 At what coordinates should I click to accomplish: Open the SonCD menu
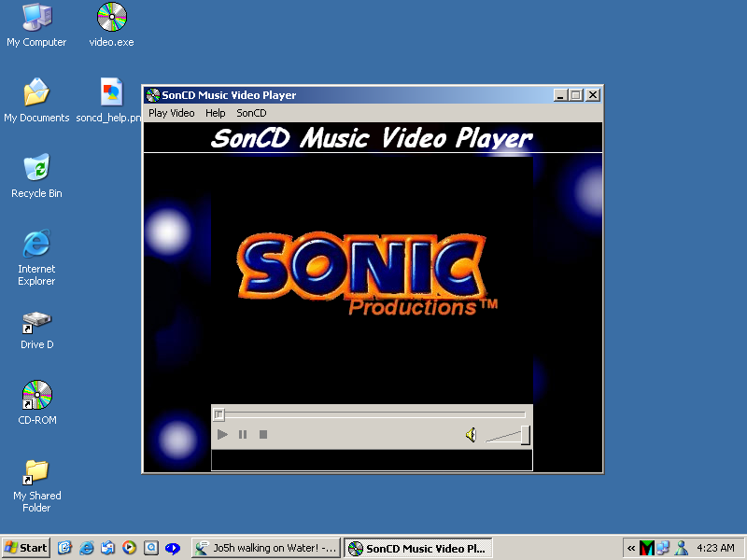(x=251, y=113)
